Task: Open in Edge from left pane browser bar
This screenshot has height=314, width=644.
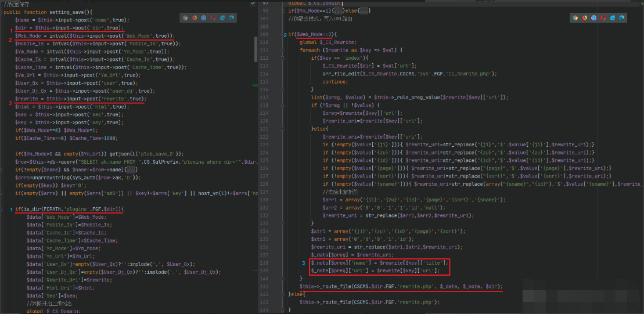Action: (232, 18)
